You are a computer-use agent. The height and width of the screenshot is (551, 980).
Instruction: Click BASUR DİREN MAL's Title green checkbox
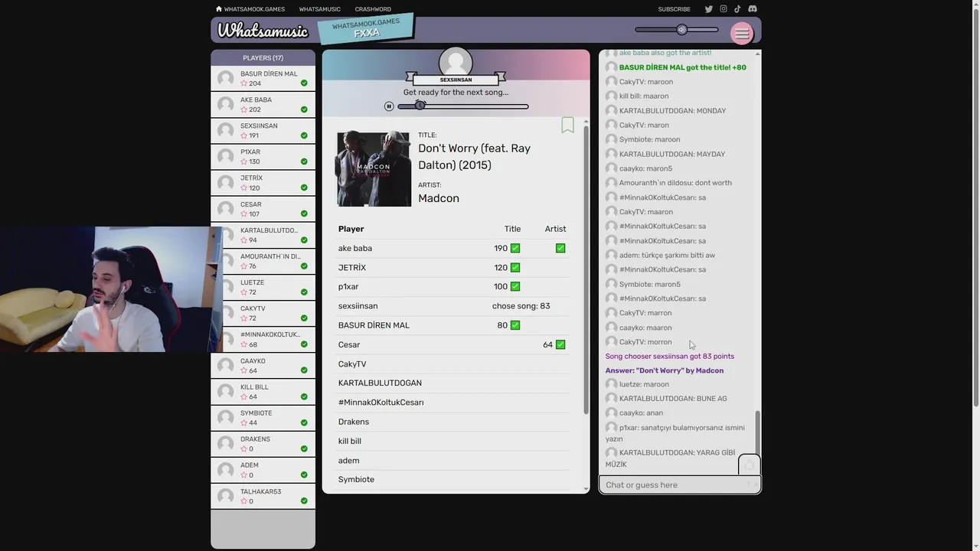click(x=515, y=325)
